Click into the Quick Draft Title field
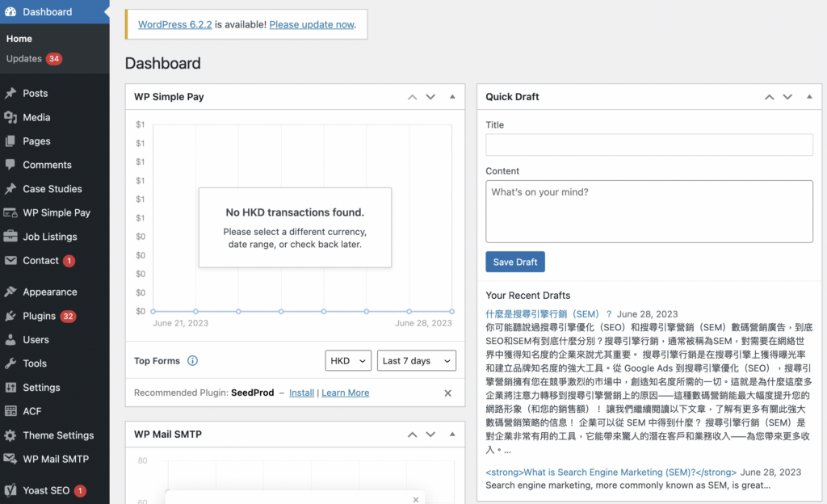Viewport: 827px width, 504px height. point(649,145)
